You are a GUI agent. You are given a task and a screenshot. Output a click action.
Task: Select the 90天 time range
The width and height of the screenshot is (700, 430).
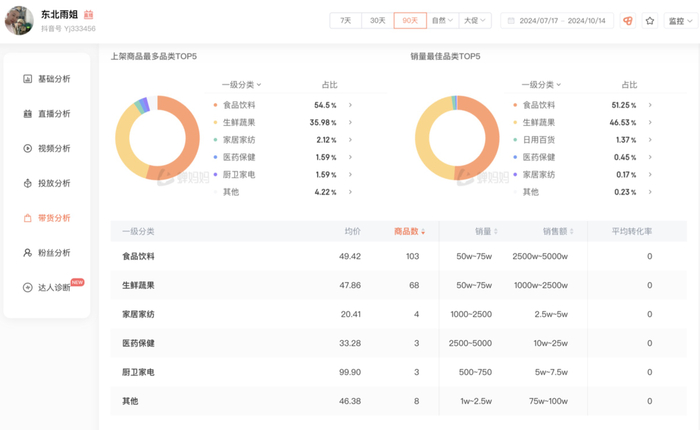pyautogui.click(x=410, y=20)
